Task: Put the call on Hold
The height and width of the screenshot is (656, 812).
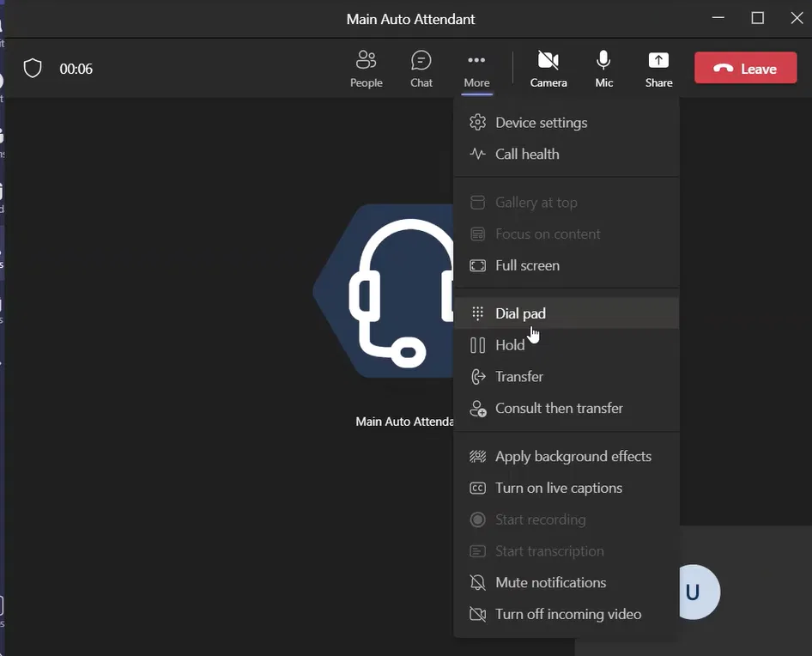Action: point(509,345)
